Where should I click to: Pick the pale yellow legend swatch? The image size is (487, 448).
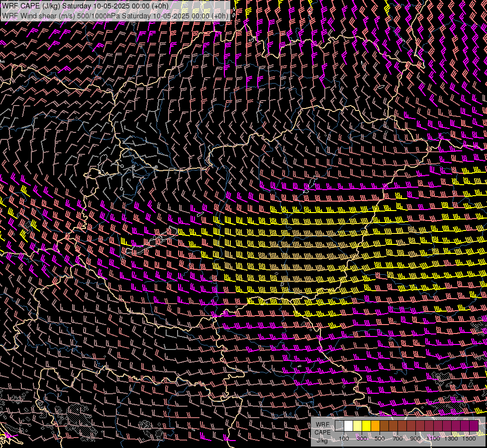pos(358,426)
